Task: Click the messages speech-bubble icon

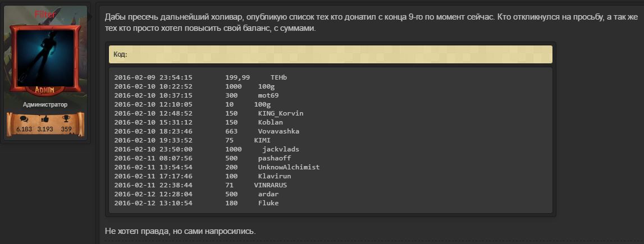Action: point(24,119)
